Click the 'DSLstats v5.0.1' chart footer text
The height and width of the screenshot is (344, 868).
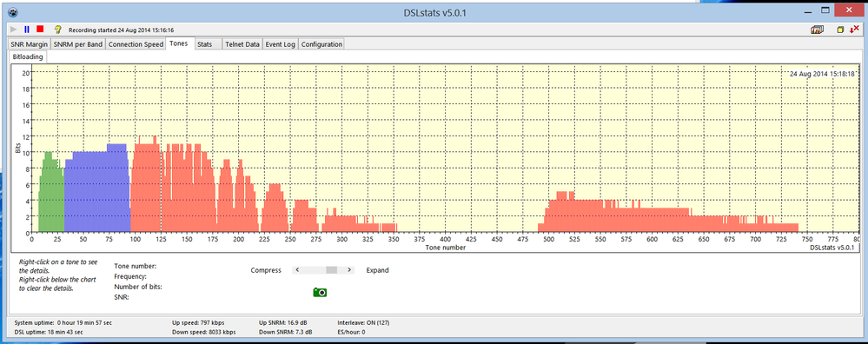pyautogui.click(x=832, y=248)
